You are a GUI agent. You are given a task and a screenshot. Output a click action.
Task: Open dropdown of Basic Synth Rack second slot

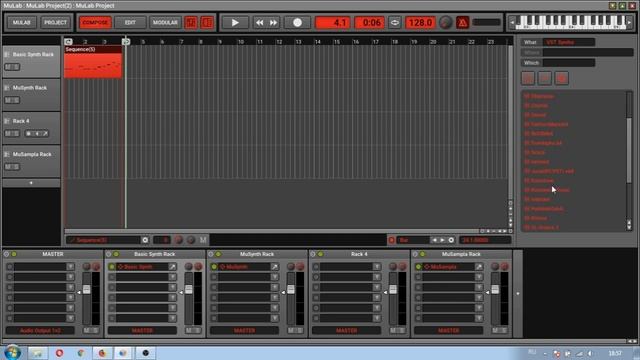[172, 277]
